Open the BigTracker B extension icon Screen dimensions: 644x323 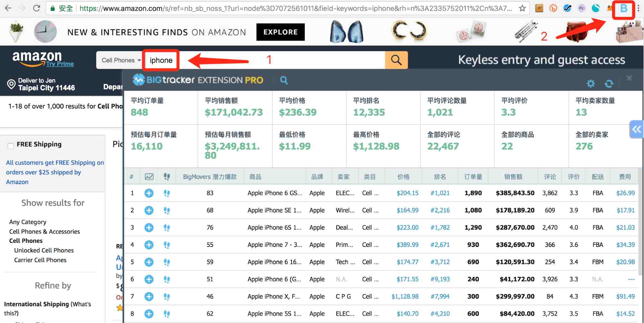pyautogui.click(x=623, y=9)
